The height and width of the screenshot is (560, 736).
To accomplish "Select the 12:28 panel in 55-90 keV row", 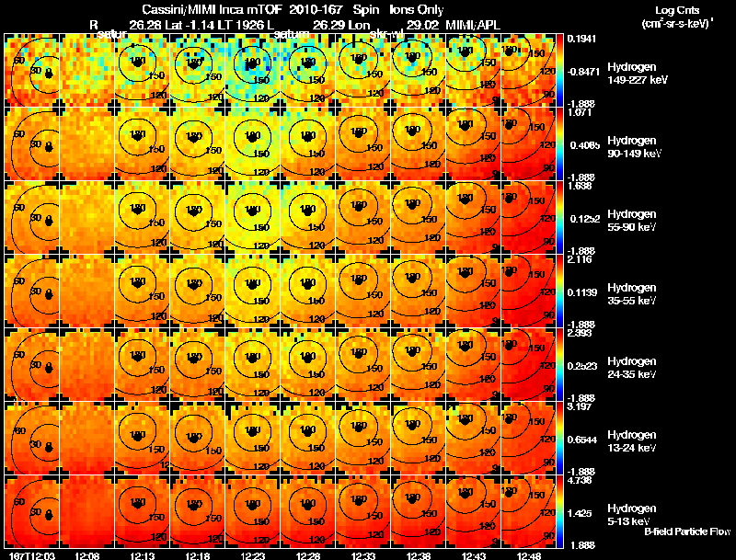I will pyautogui.click(x=308, y=218).
